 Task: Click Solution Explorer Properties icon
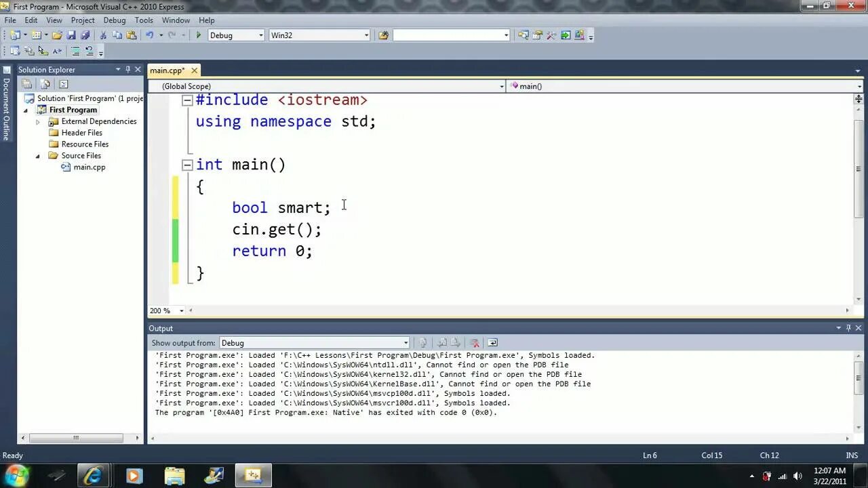coord(26,84)
